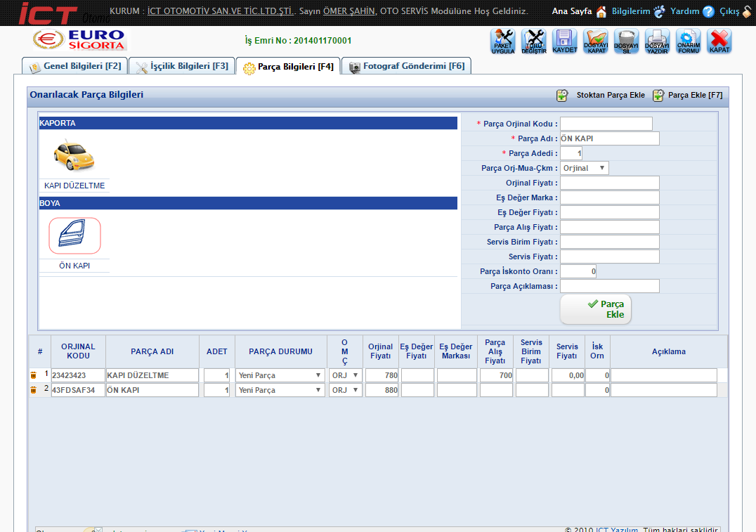Select the yellow car KAPI DÜZELTME icon
The height and width of the screenshot is (532, 756).
tap(74, 156)
